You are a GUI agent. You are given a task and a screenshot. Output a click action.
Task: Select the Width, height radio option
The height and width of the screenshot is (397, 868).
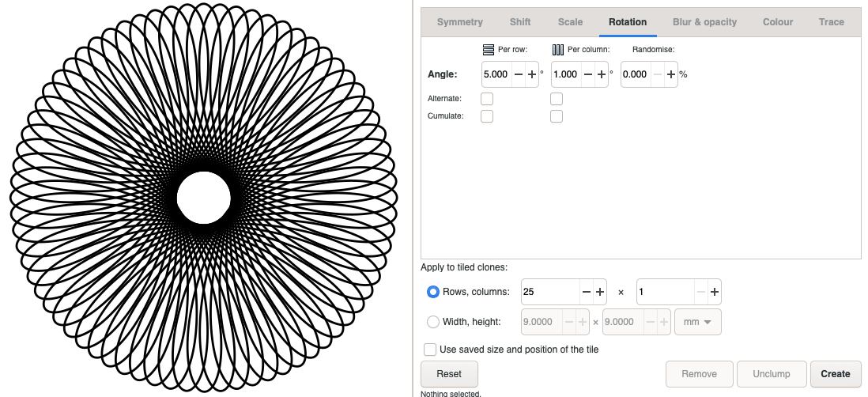tap(433, 322)
